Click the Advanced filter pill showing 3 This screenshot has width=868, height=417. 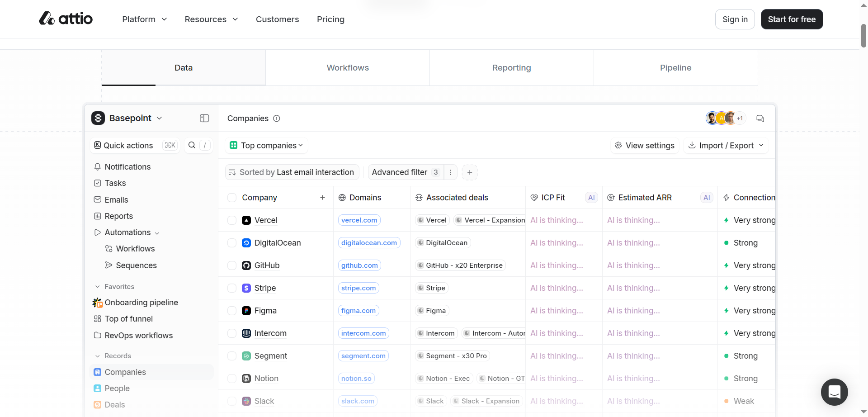(405, 172)
